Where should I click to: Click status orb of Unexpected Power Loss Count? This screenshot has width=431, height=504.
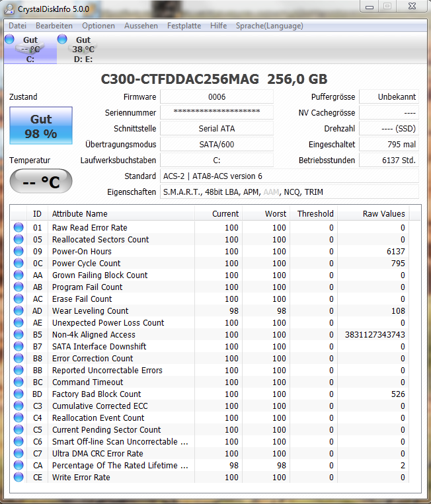(x=19, y=322)
